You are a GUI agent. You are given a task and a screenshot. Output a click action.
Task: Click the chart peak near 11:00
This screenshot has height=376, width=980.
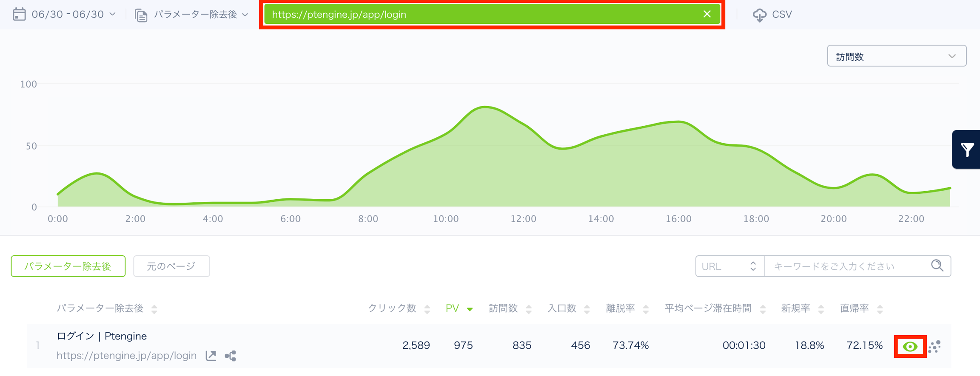485,107
